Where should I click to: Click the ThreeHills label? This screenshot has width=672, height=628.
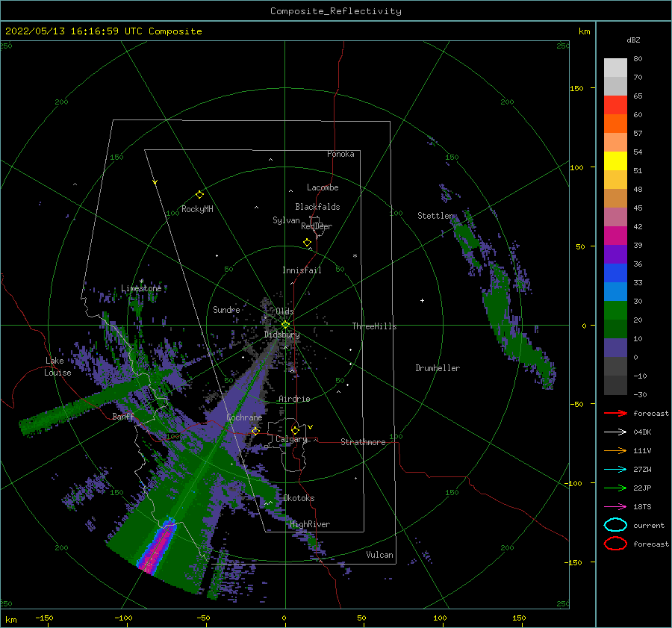pyautogui.click(x=374, y=326)
